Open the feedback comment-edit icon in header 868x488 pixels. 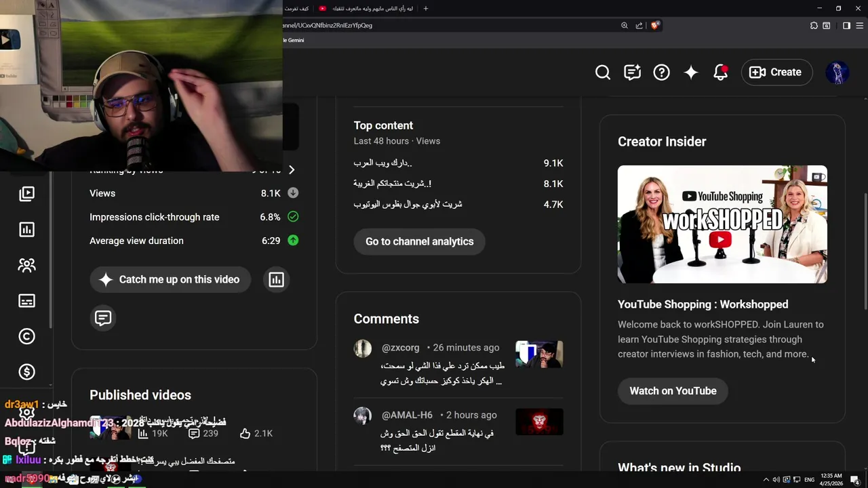tap(632, 72)
